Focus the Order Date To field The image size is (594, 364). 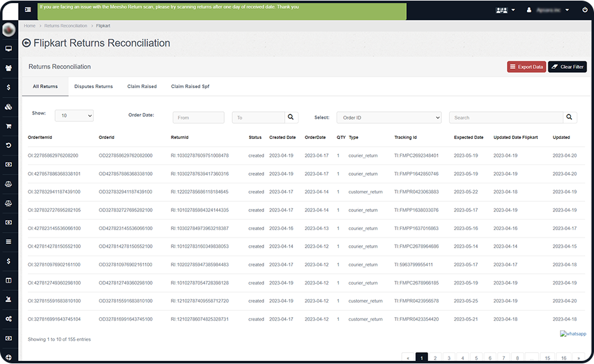(259, 118)
